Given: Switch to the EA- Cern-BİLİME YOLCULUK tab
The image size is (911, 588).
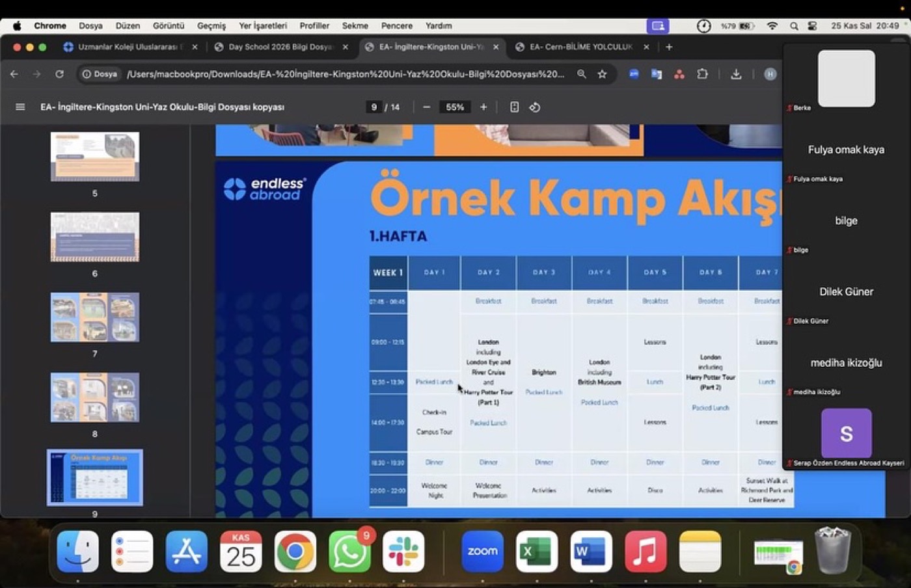Looking at the screenshot, I should coord(580,47).
